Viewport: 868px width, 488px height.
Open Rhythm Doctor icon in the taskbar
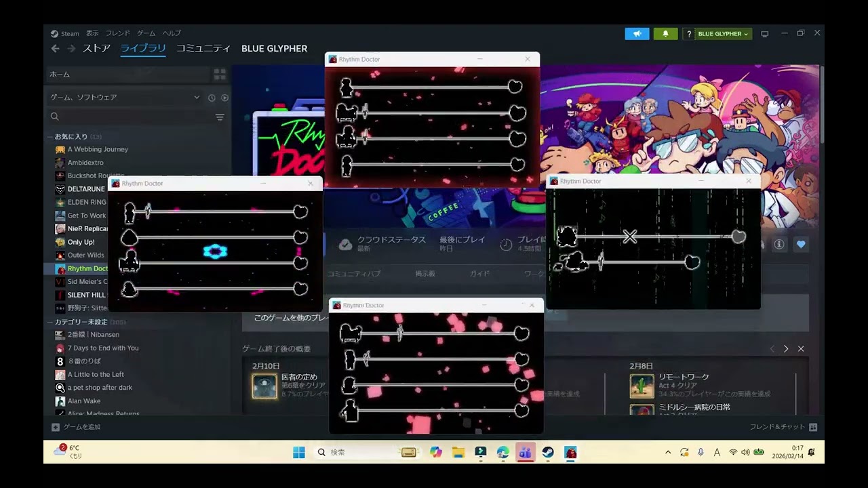(571, 452)
